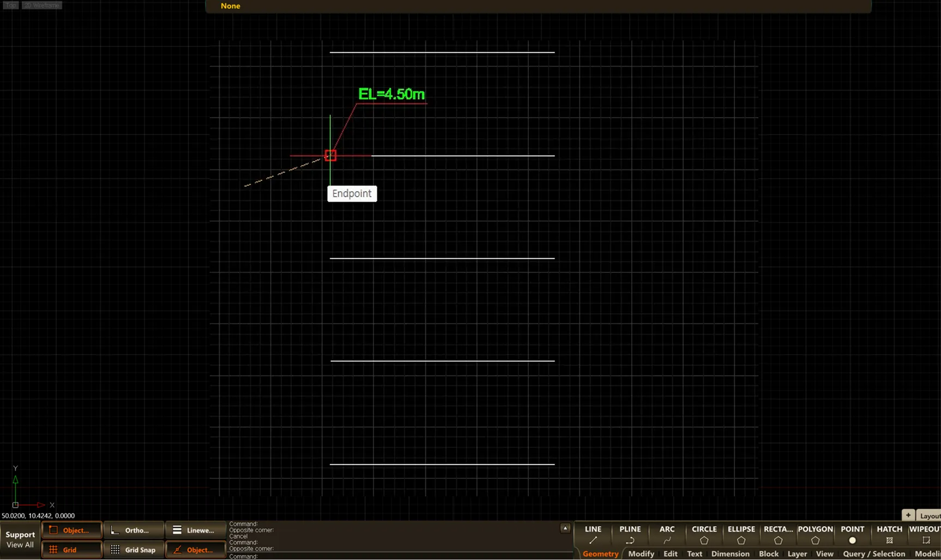This screenshot has height=560, width=941.
Task: Click the None selection bar
Action: tap(538, 6)
